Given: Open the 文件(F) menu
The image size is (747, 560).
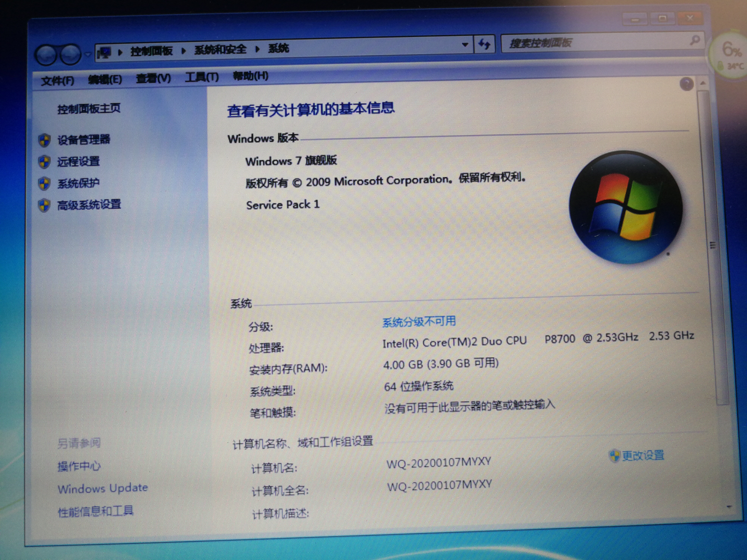Looking at the screenshot, I should click(57, 81).
